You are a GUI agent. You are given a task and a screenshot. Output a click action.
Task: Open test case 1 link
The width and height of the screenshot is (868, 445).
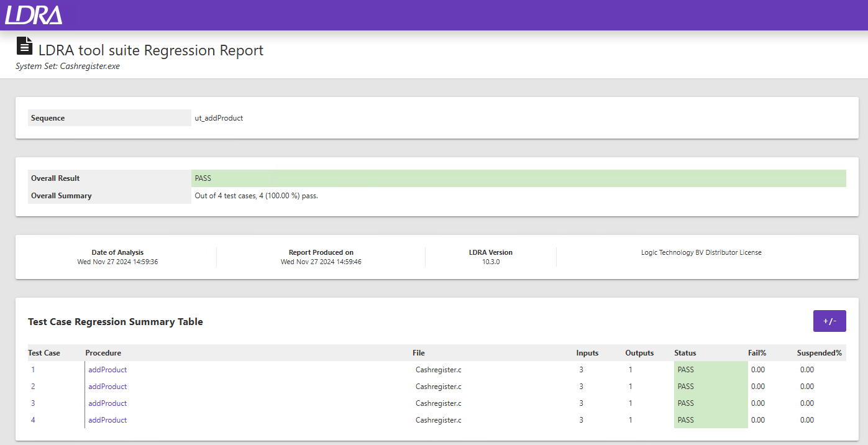33,370
